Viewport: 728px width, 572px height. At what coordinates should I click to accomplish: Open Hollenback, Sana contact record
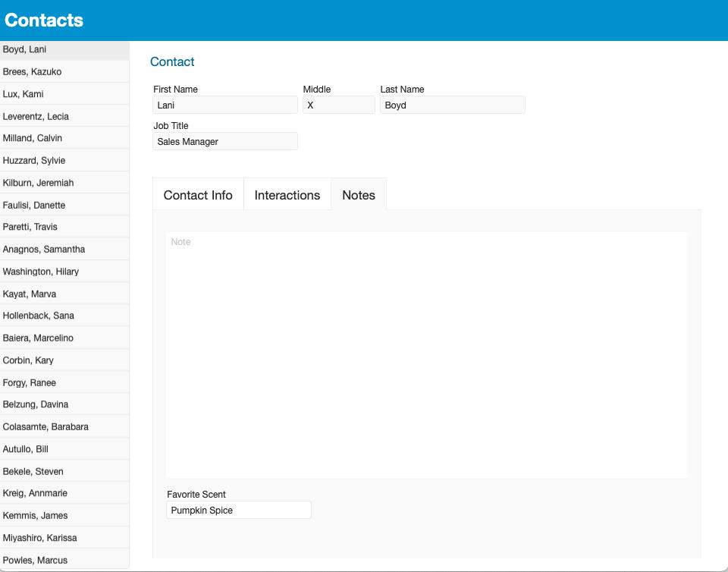[64, 316]
